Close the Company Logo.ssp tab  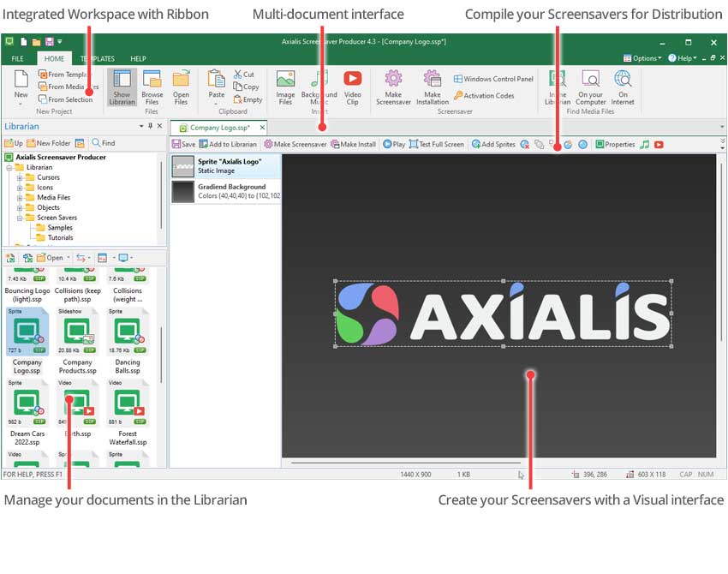click(262, 128)
